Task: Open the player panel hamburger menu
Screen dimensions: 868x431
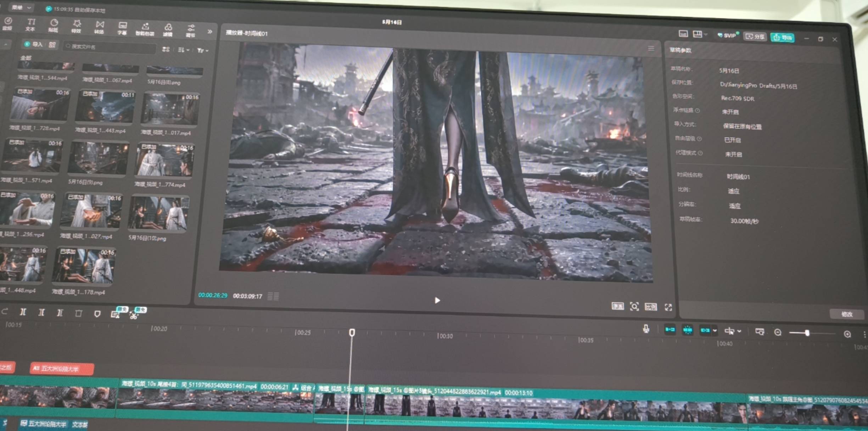Action: point(651,48)
